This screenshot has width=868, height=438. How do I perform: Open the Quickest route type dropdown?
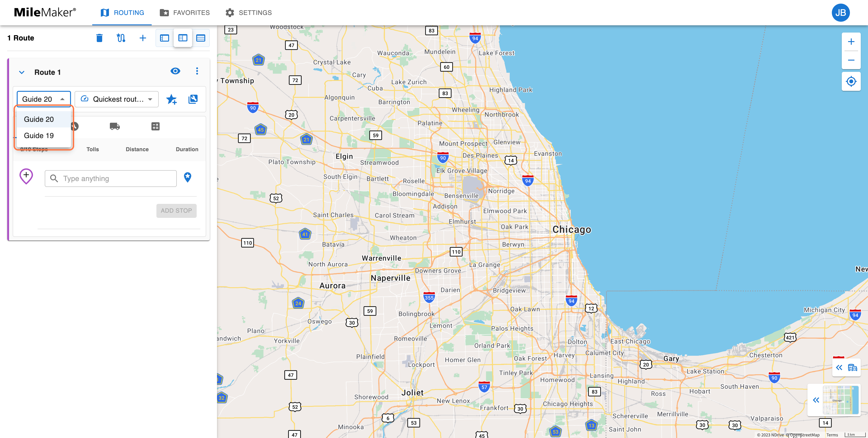coord(117,99)
